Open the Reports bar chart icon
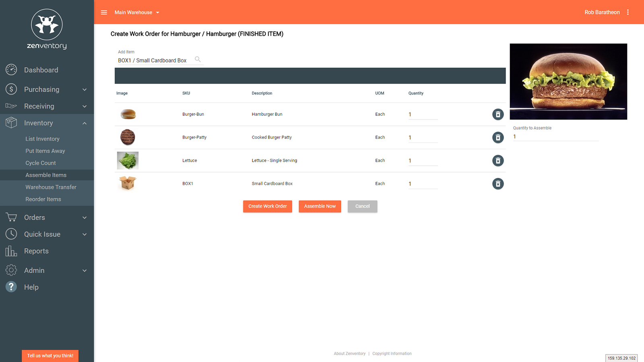This screenshot has width=644, height=362. click(x=11, y=251)
